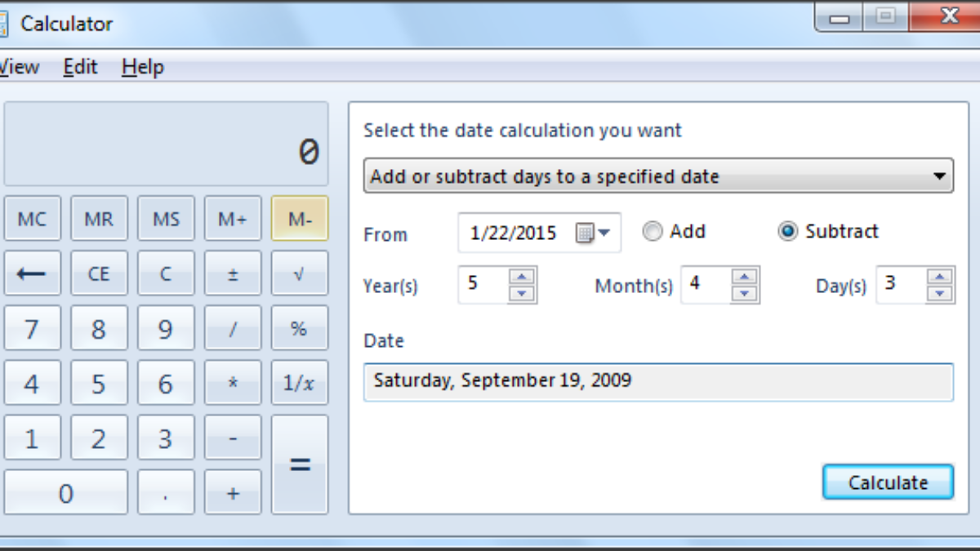The width and height of the screenshot is (980, 551).
Task: Select the Subtract radio option
Action: tap(787, 232)
